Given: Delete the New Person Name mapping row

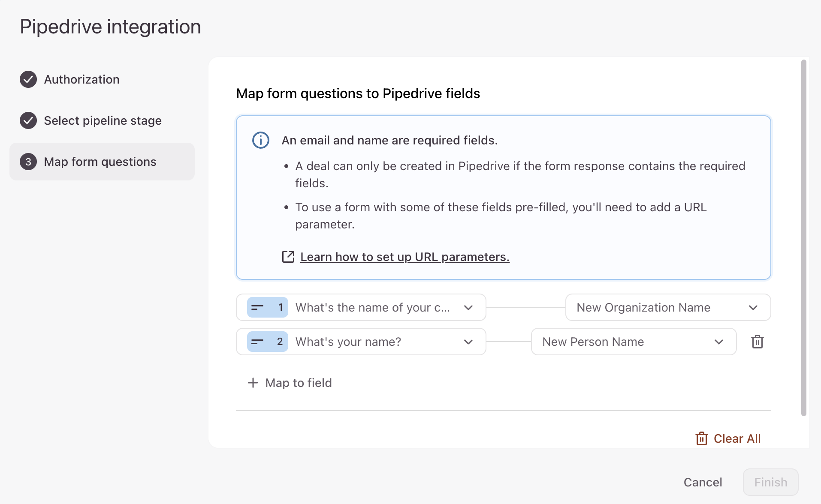Looking at the screenshot, I should tap(758, 342).
